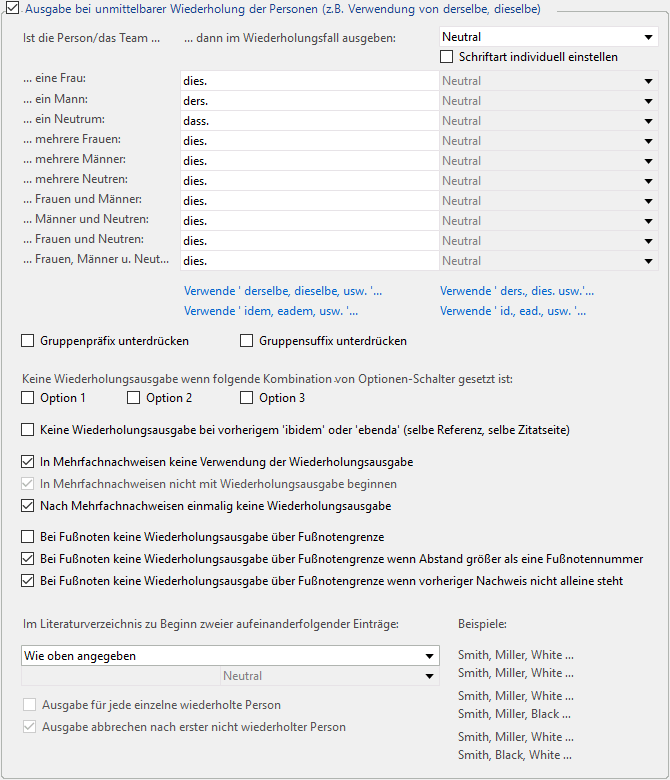Uncheck 'Nach Mehrfachnachweisen einmalig keine Wiederholungsausgabe'
The width and height of the screenshot is (670, 780).
(x=27, y=506)
